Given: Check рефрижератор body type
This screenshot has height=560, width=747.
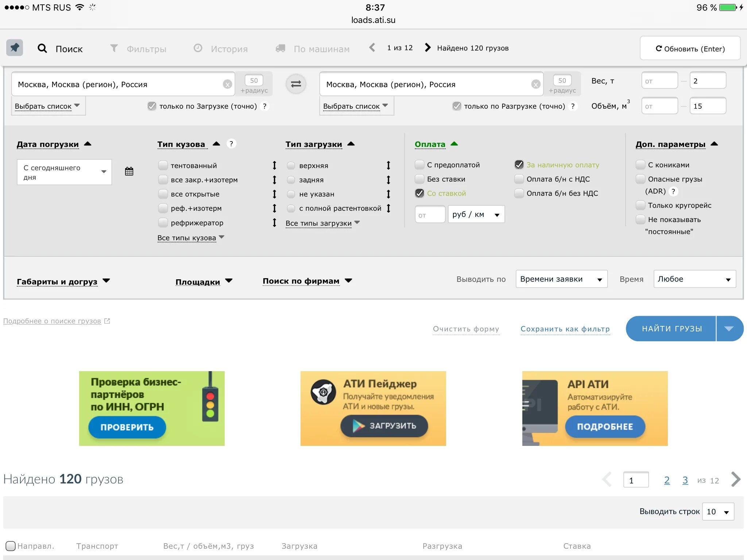Looking at the screenshot, I should coord(163,222).
